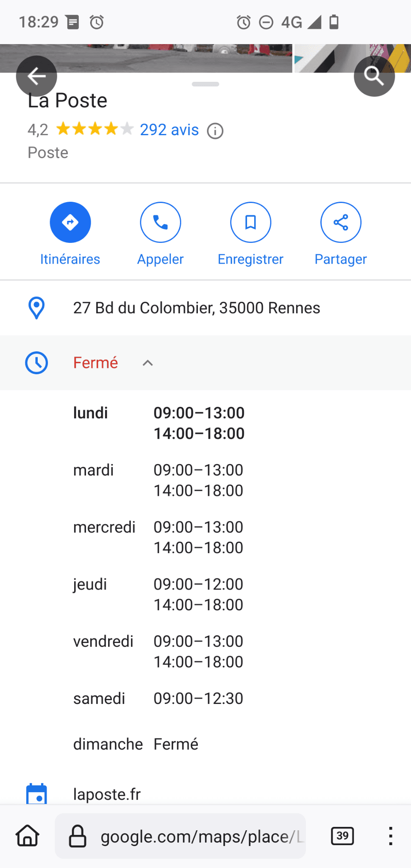Tap the Itinéraires directions icon
411x868 pixels.
(70, 223)
